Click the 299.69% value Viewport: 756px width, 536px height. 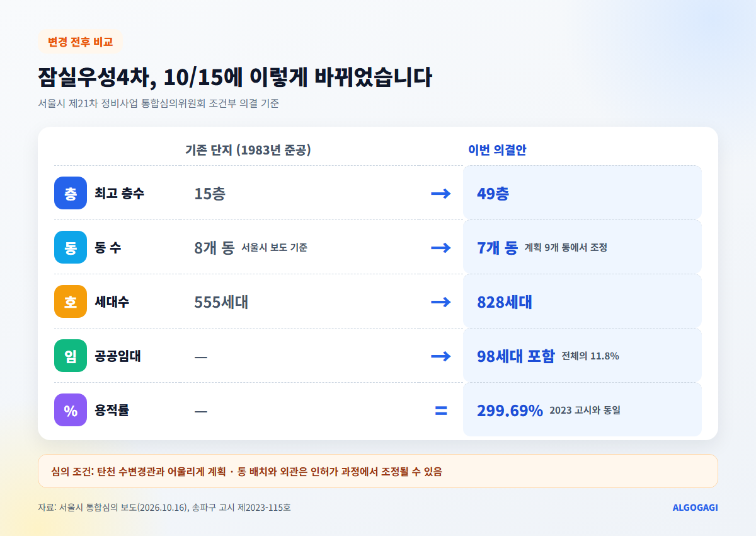click(x=510, y=411)
